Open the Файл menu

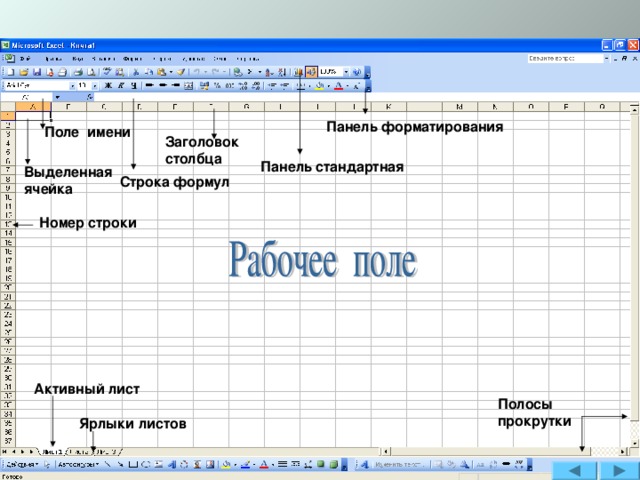click(25, 59)
